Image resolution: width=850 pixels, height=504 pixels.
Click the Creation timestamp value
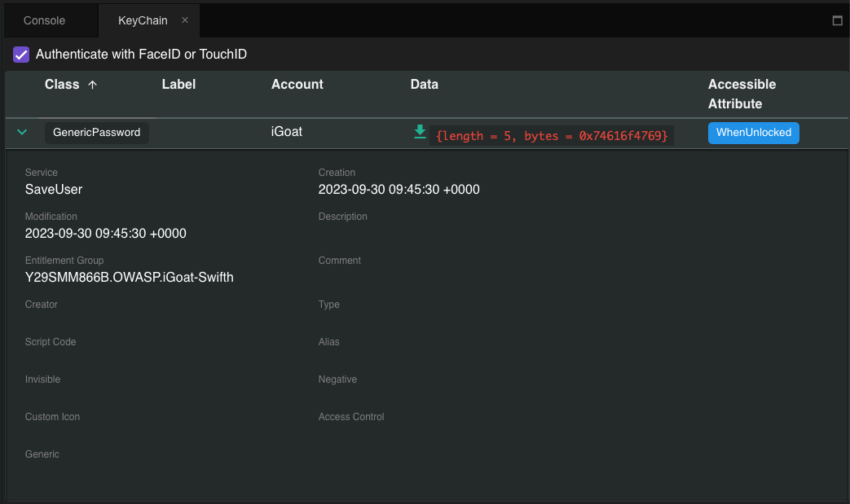tap(399, 190)
